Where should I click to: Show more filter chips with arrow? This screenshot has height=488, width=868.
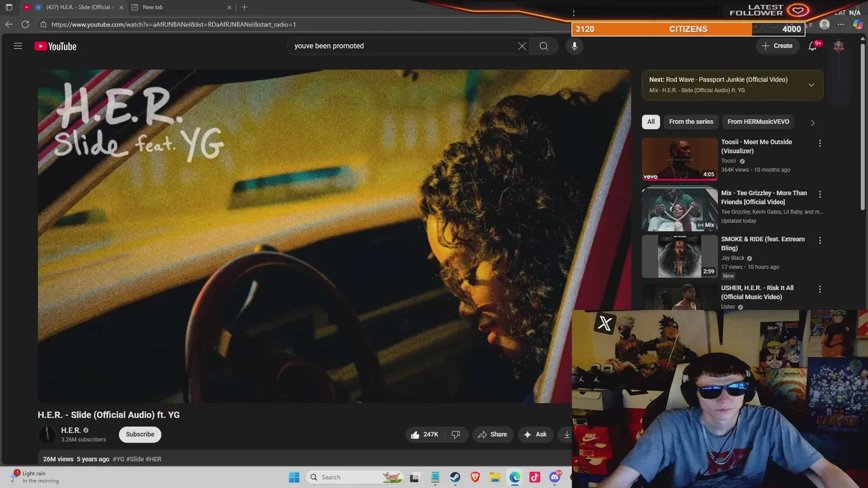tap(812, 122)
